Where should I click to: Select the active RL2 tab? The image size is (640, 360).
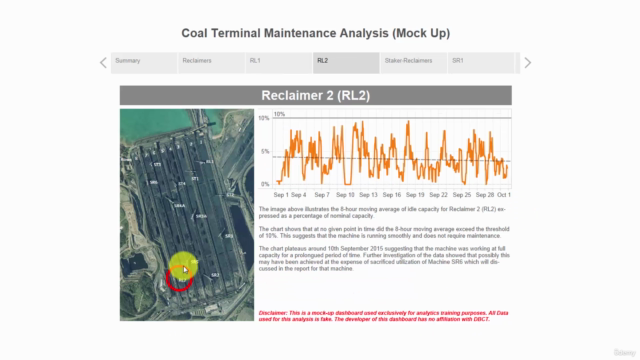(346, 63)
